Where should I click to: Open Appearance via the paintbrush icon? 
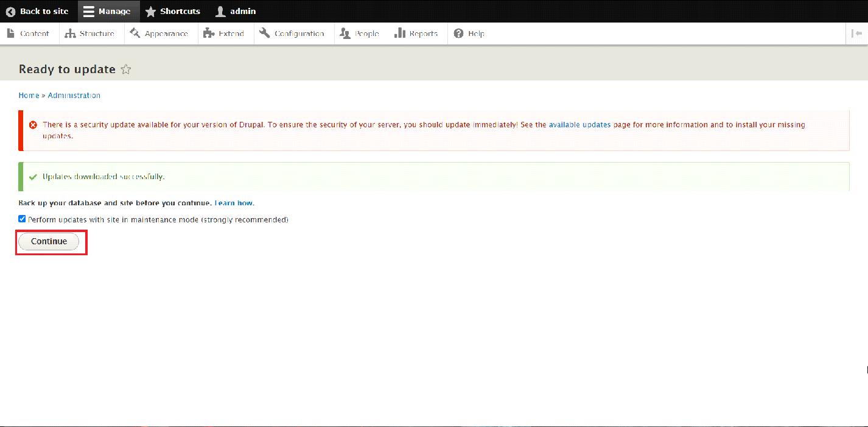point(135,34)
